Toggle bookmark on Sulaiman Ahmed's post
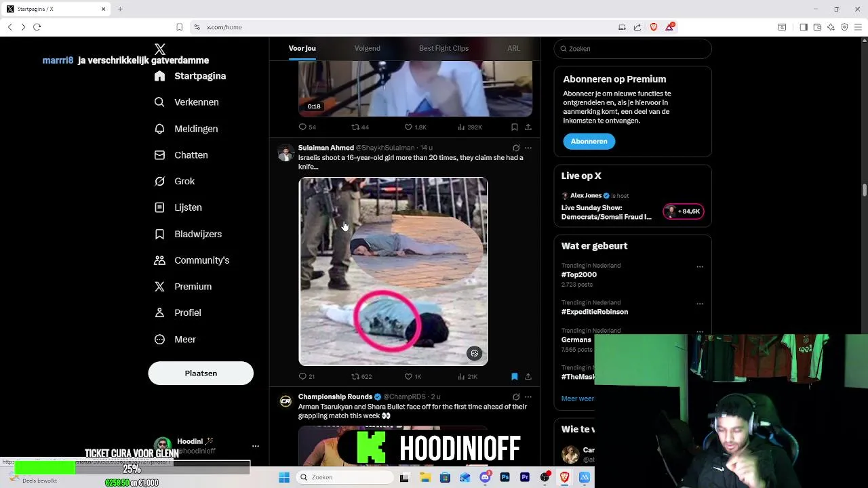The width and height of the screenshot is (868, 488). (x=515, y=376)
